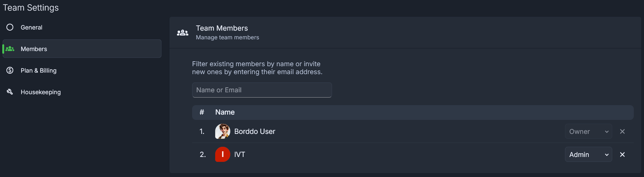
Task: Remove IVT using the X icon
Action: tap(622, 154)
